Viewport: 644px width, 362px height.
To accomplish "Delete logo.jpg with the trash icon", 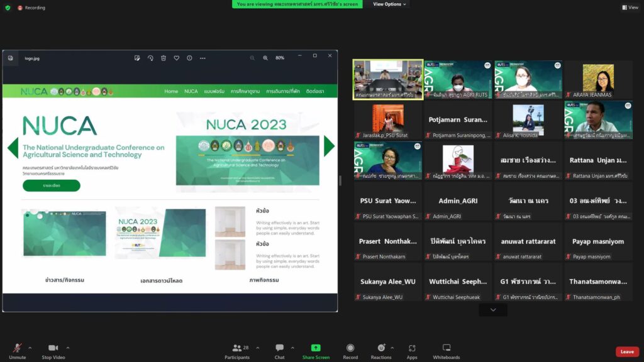I will 164,58.
